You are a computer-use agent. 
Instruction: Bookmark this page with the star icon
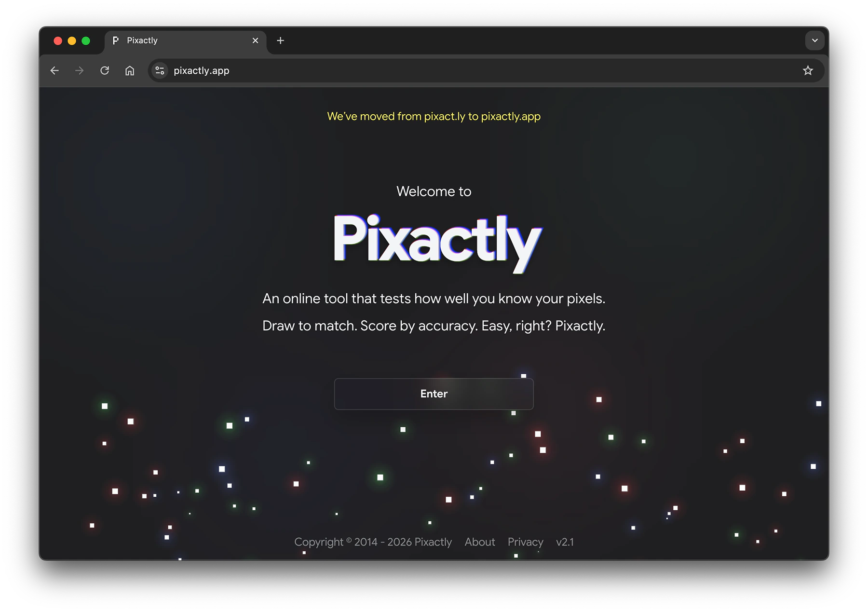click(808, 70)
